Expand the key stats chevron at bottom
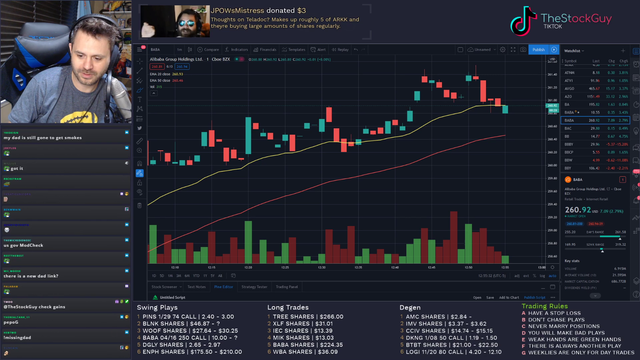640x360 pixels. pyautogui.click(x=596, y=295)
